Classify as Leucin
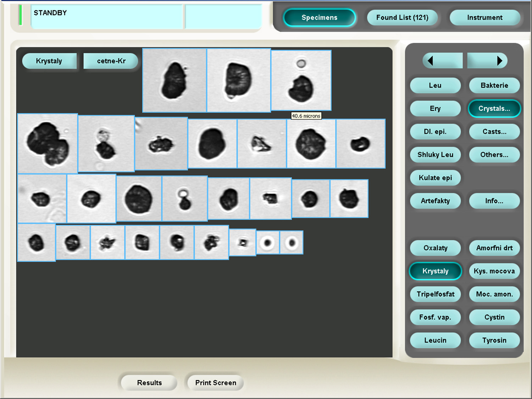 click(x=435, y=340)
